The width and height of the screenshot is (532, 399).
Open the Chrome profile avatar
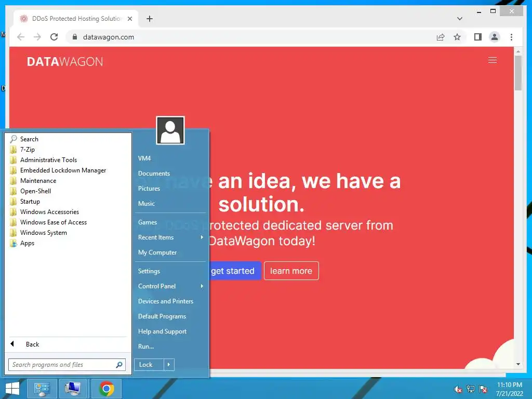[x=495, y=37]
